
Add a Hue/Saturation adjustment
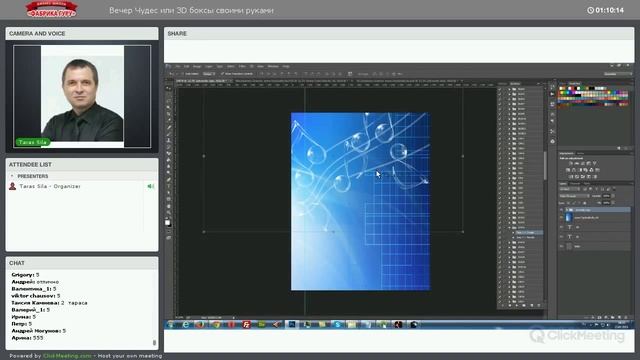pyautogui.click(x=567, y=170)
